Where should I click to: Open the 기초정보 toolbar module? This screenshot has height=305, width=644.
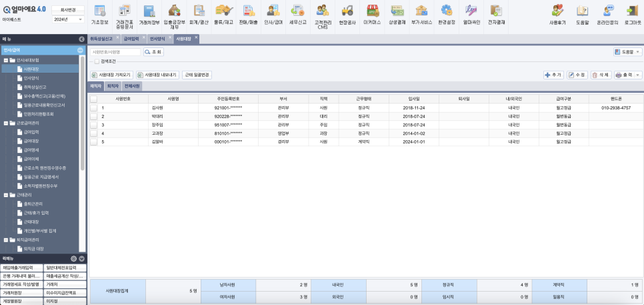100,15
